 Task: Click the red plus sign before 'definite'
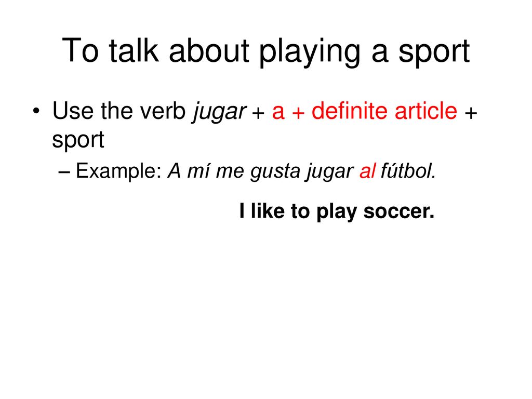(298, 113)
